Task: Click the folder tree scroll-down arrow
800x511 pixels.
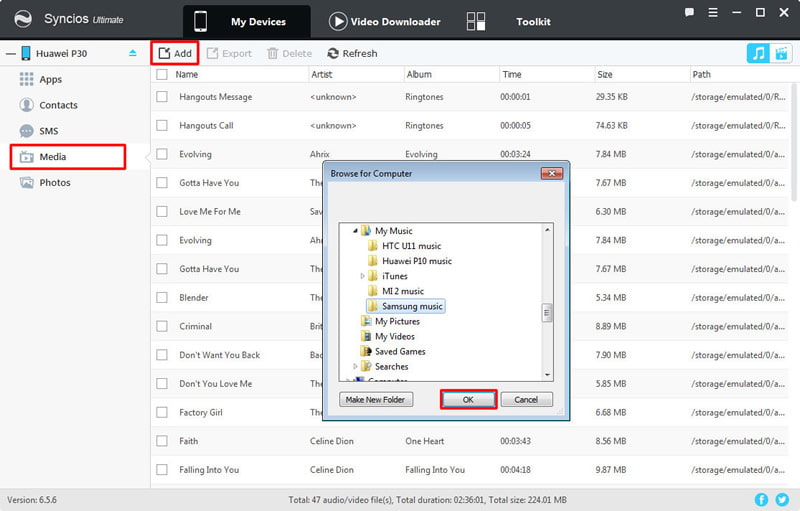Action: (x=547, y=375)
